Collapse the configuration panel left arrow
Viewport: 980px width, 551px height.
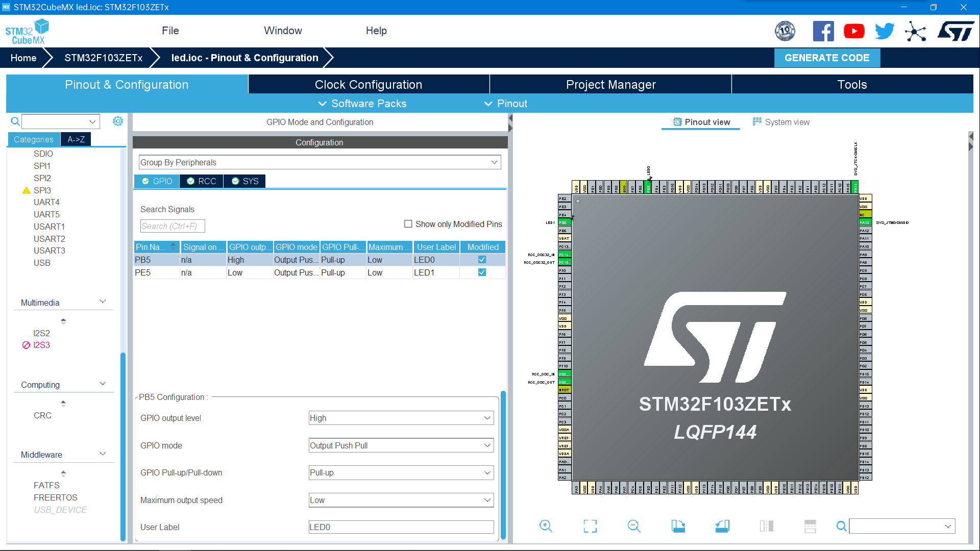coord(510,118)
